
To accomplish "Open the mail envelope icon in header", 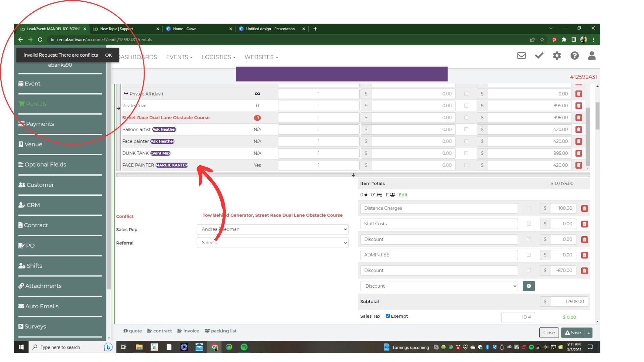I will pyautogui.click(x=521, y=56).
